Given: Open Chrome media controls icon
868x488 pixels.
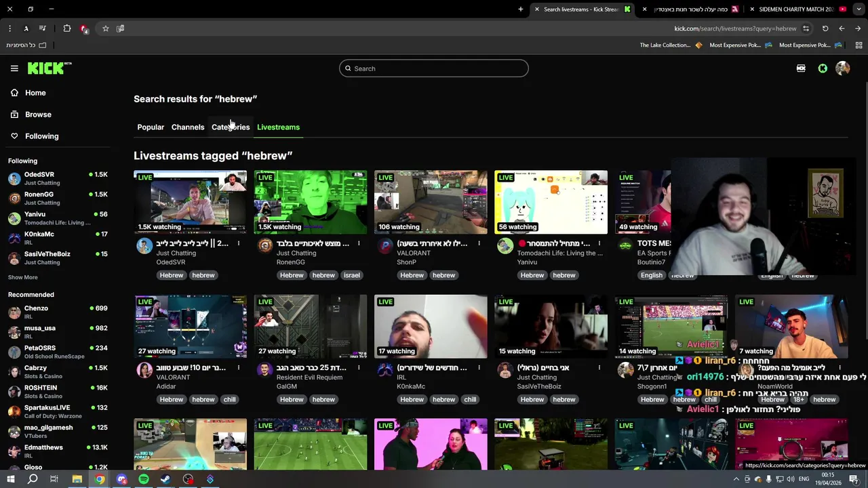Looking at the screenshot, I should 43,28.
